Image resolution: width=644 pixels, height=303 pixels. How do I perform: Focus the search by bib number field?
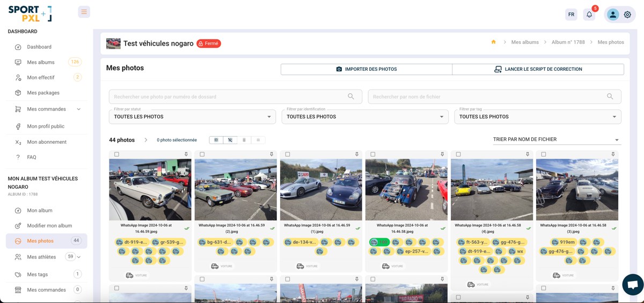235,97
